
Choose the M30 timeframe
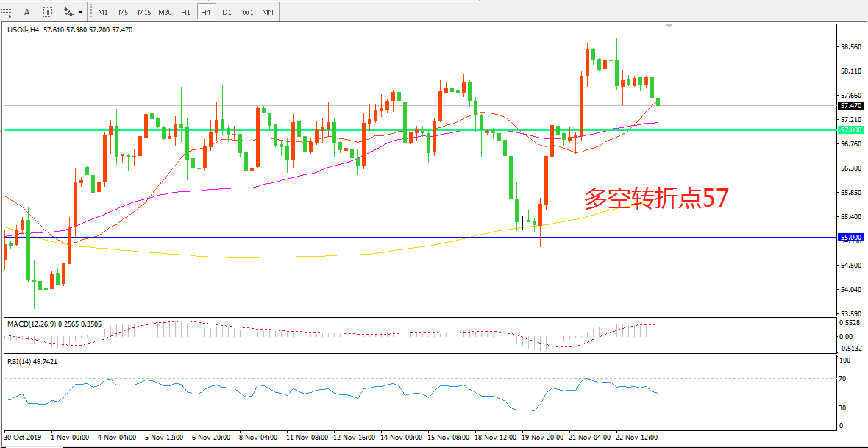click(x=166, y=12)
